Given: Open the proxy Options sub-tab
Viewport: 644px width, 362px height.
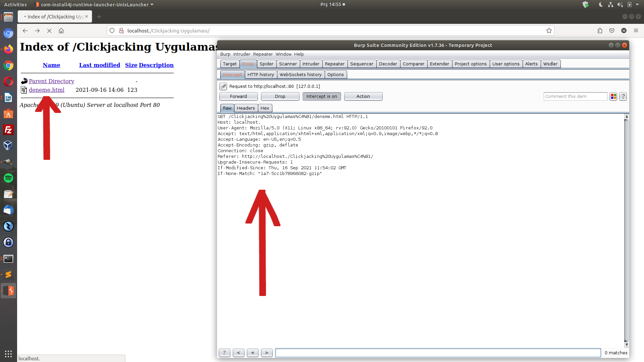Looking at the screenshot, I should tap(335, 75).
